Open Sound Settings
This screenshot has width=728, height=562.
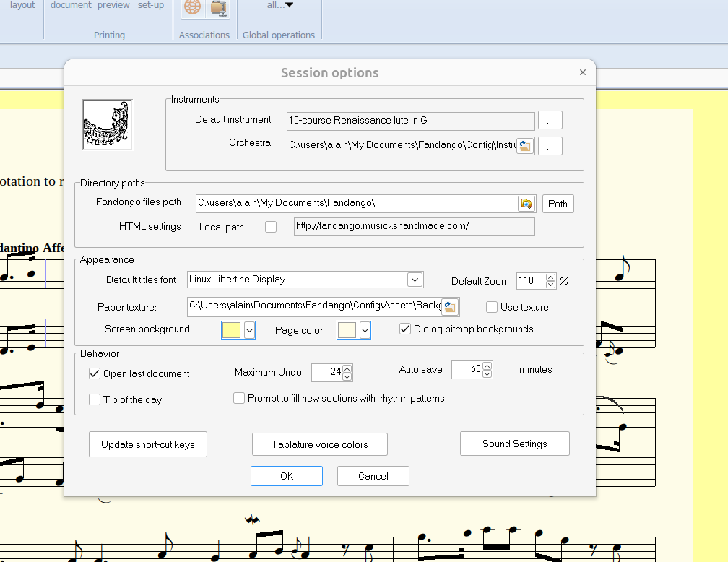tap(514, 444)
